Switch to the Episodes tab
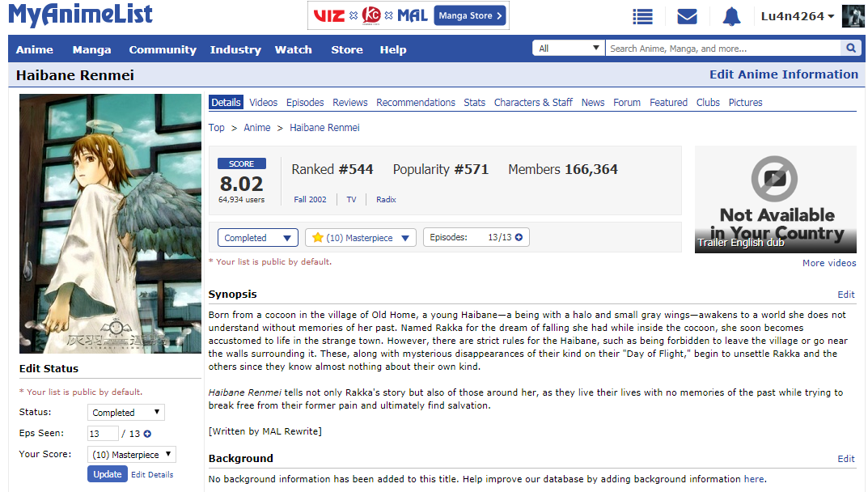The image size is (868, 492). coord(305,103)
